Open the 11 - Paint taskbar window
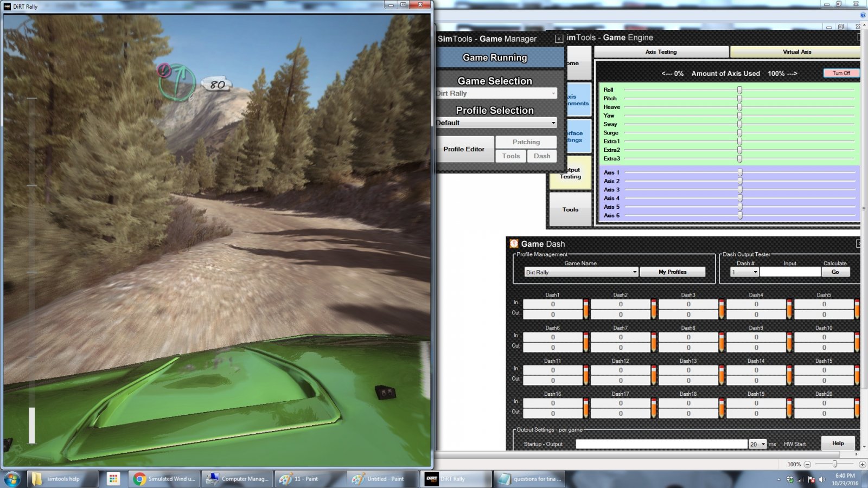 tap(310, 479)
